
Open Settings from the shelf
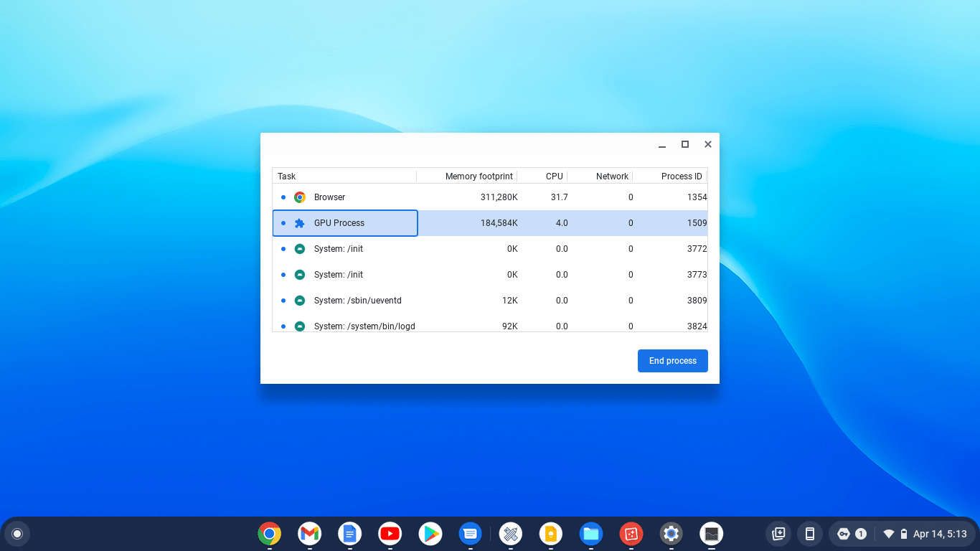coord(671,534)
